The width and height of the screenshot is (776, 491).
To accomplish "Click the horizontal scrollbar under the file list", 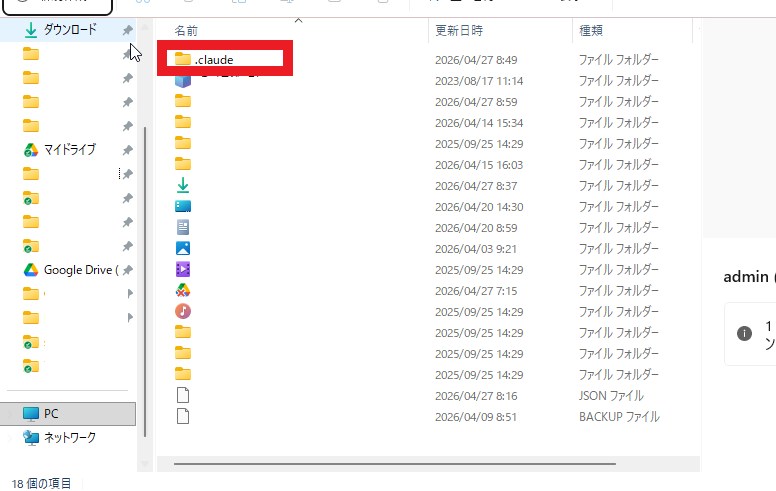I will point(395,464).
